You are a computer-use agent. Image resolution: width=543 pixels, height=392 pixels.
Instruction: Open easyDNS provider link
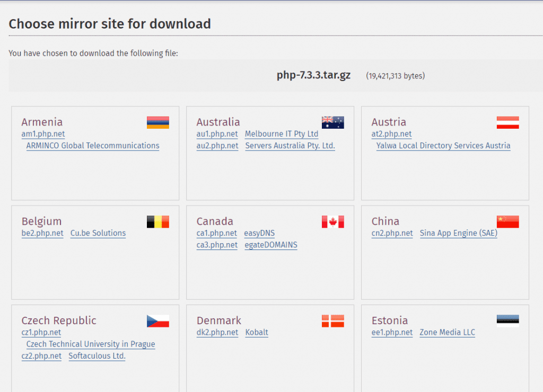coord(259,234)
